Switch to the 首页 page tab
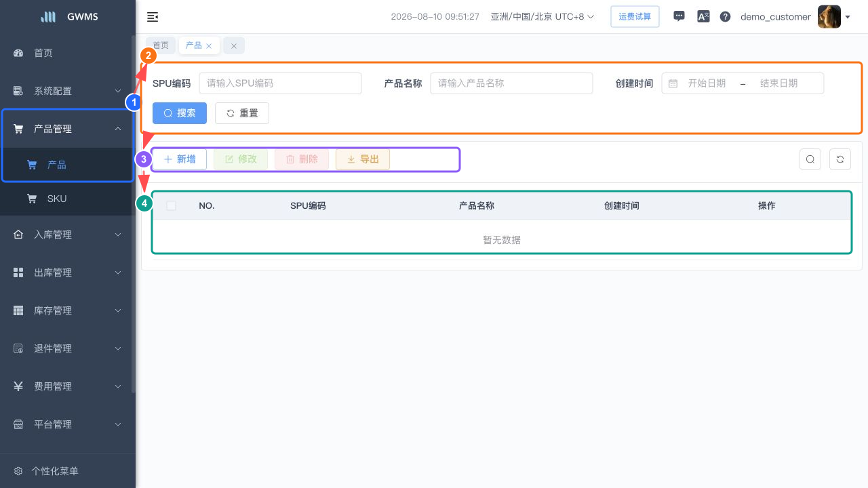This screenshot has width=868, height=488. tap(161, 45)
